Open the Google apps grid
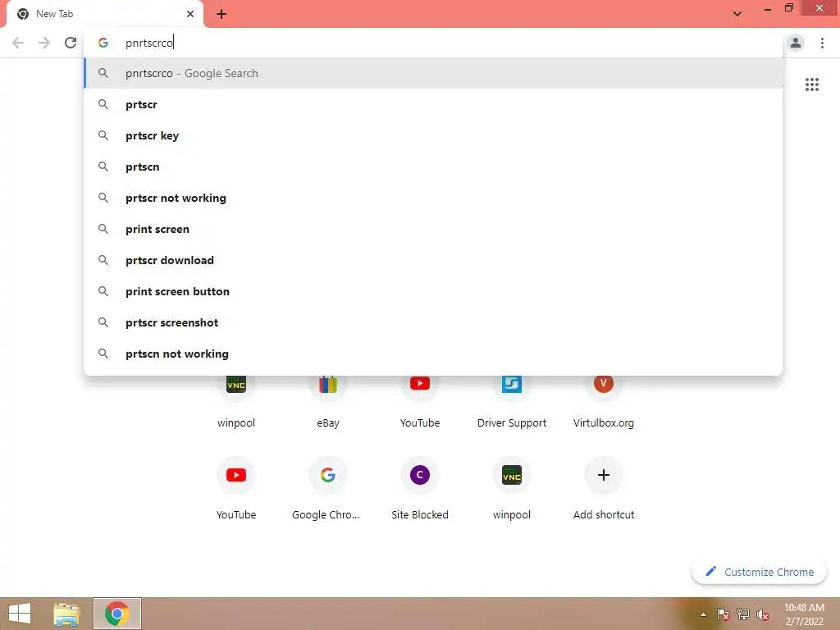Viewport: 840px width, 630px height. [x=811, y=84]
